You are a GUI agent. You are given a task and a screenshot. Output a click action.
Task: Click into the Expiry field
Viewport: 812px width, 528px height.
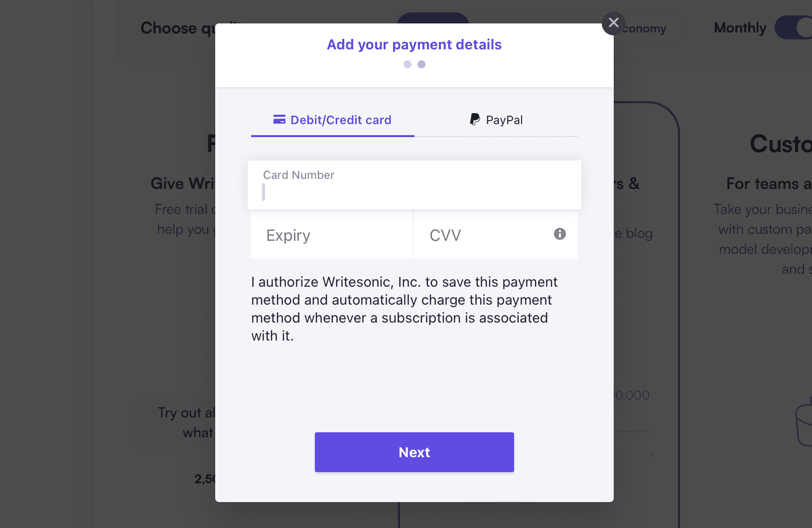click(331, 235)
